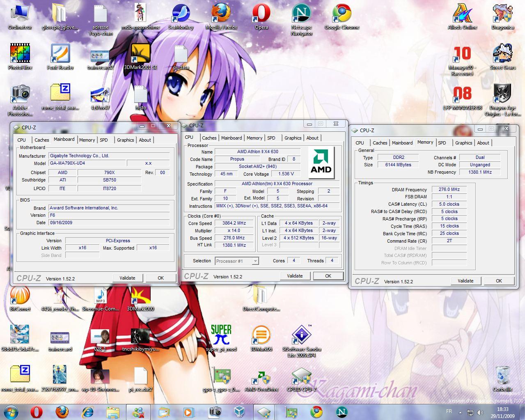Click Validate in the right Memory CPU-Z window

[465, 281]
